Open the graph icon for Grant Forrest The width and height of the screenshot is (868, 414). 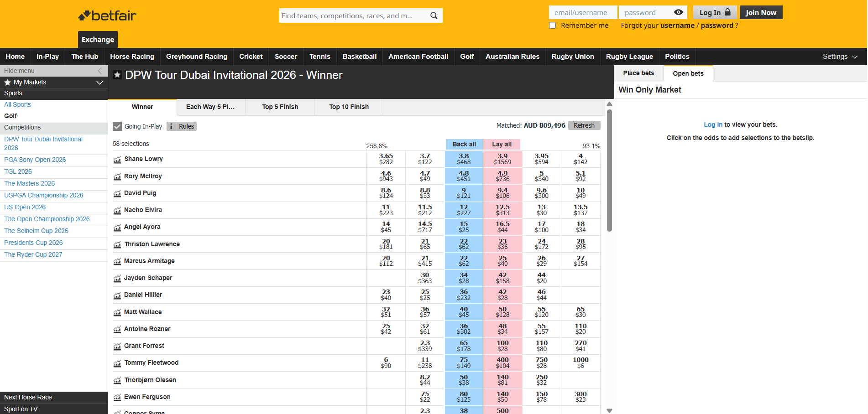[x=117, y=346]
